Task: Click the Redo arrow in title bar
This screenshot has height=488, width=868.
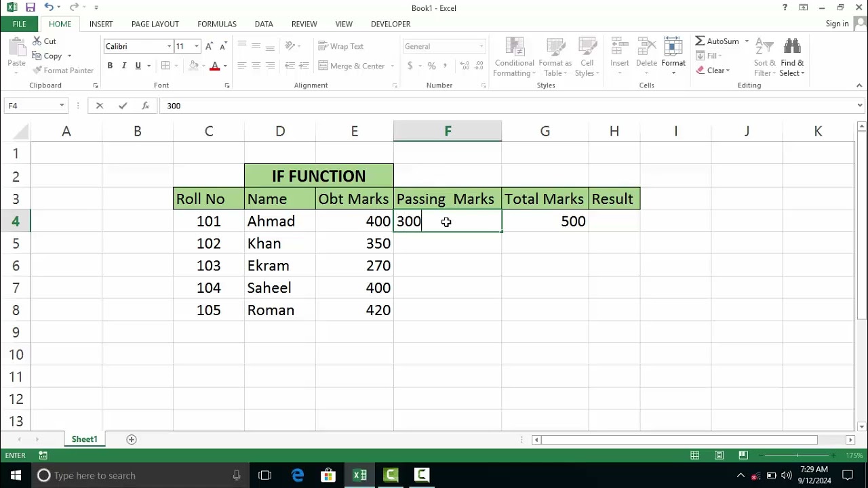Action: 74,7
